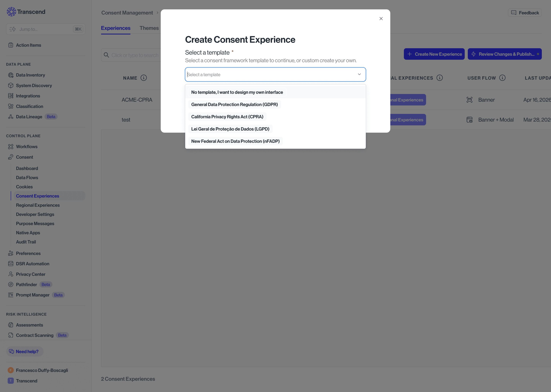Viewport: 551px width, 392px height.
Task: Open Data Flows in sidebar
Action: (x=27, y=177)
